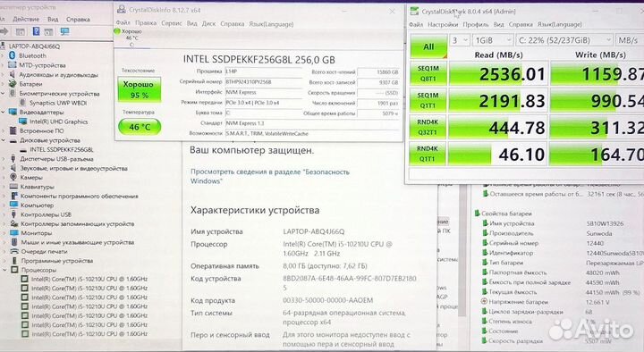Click the Режим передачи PCIe 3.0 x4 field

263,103
